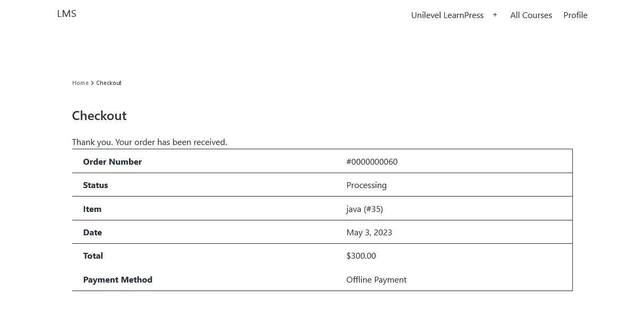This screenshot has width=644, height=324.
Task: Click the breadcrumb chevron separator icon
Action: (x=92, y=83)
